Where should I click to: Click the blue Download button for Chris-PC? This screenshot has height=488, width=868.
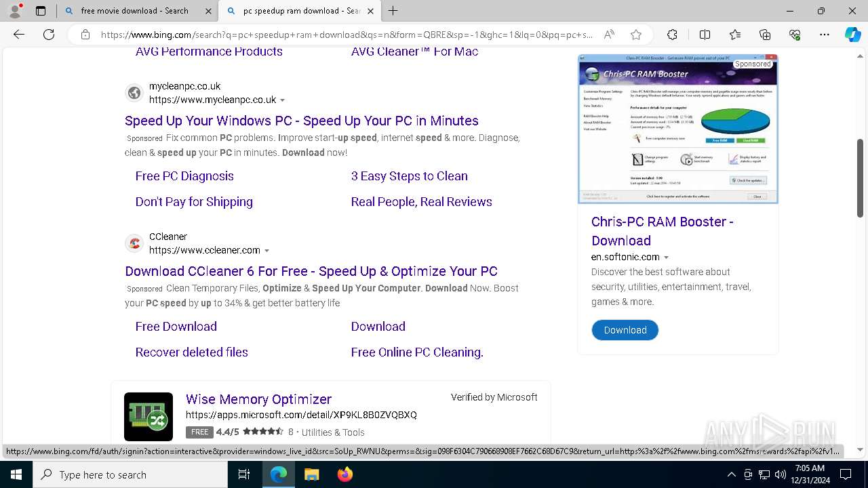point(625,330)
